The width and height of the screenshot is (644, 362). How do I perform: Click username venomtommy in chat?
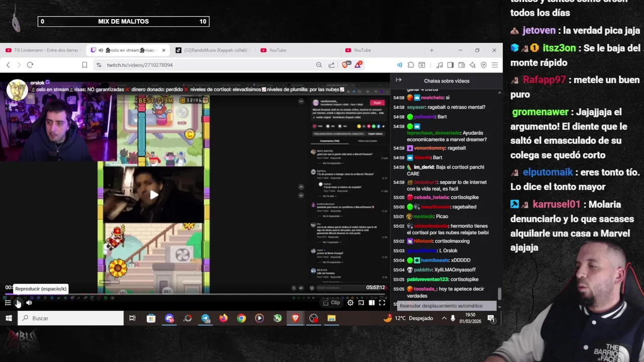click(x=431, y=148)
